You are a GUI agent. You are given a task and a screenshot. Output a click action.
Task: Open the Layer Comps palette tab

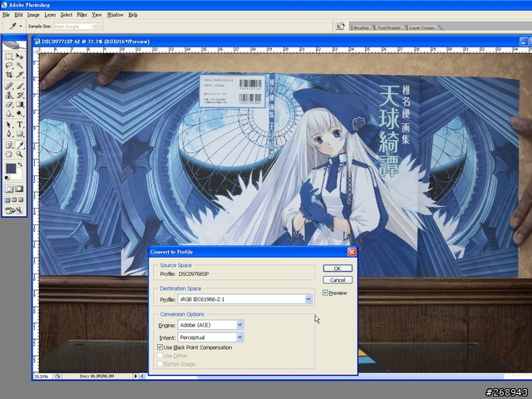(421, 27)
